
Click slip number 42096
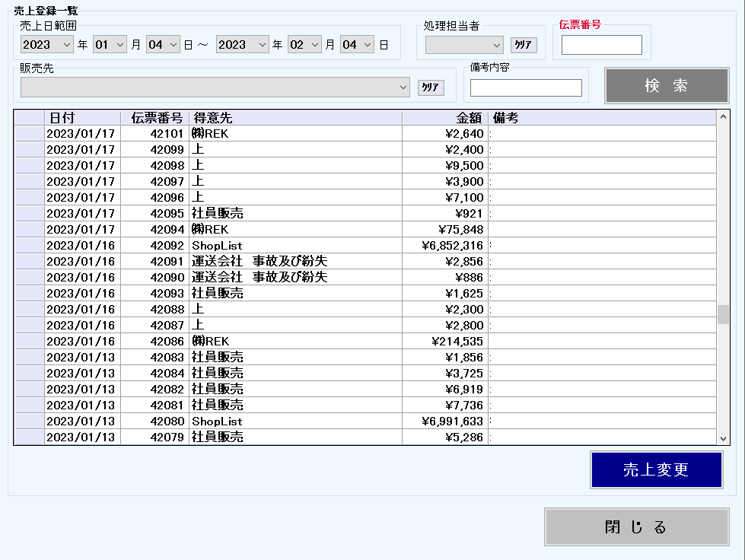(x=167, y=198)
